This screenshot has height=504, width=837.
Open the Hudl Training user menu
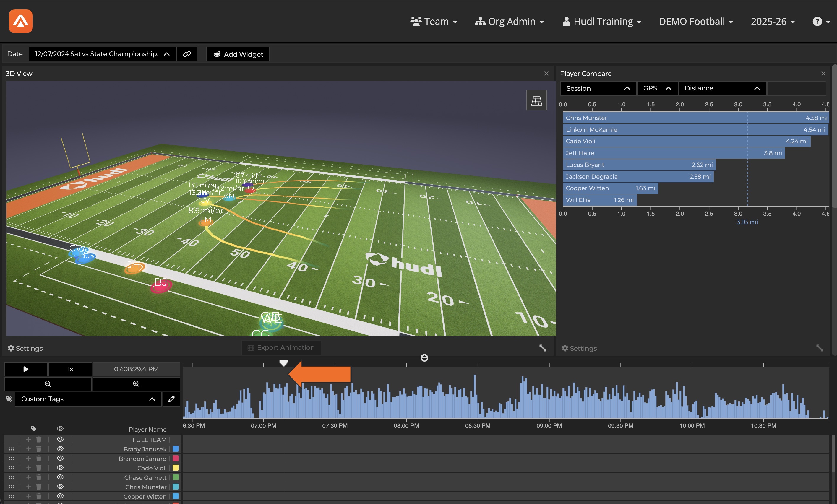coord(602,21)
